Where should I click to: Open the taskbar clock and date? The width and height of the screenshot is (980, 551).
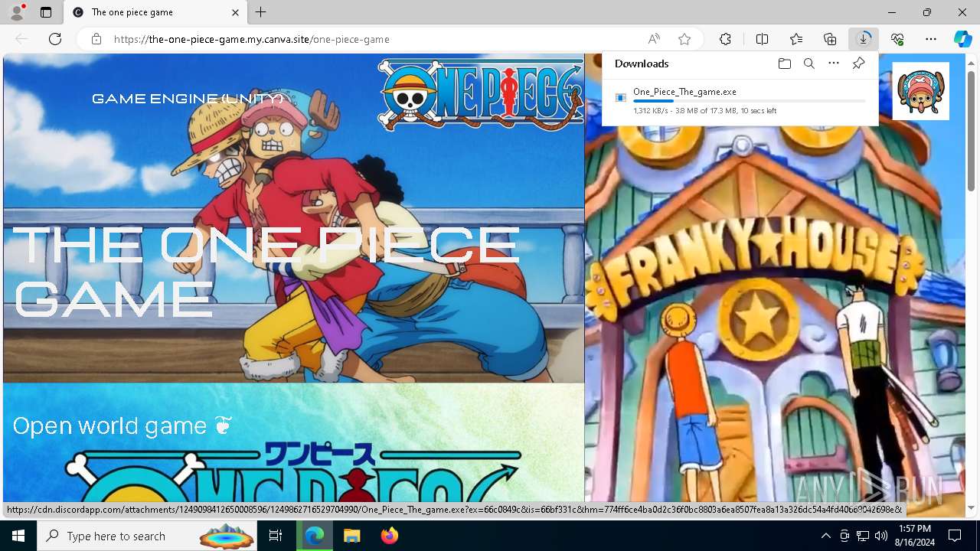point(915,536)
